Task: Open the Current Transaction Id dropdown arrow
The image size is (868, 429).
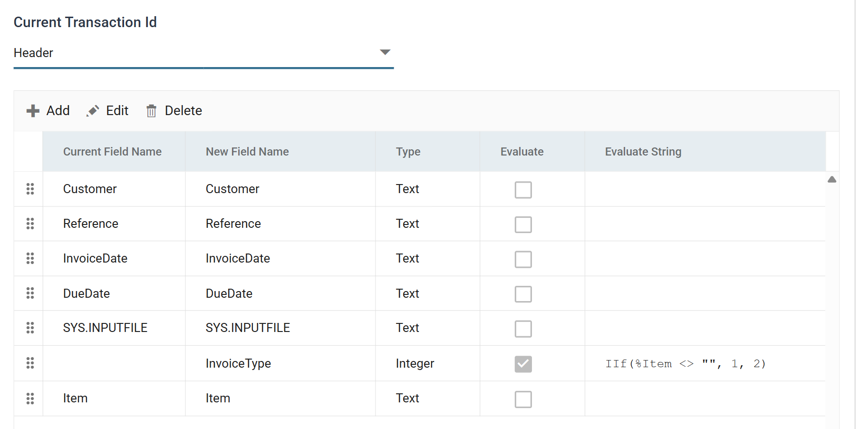Action: pyautogui.click(x=385, y=52)
